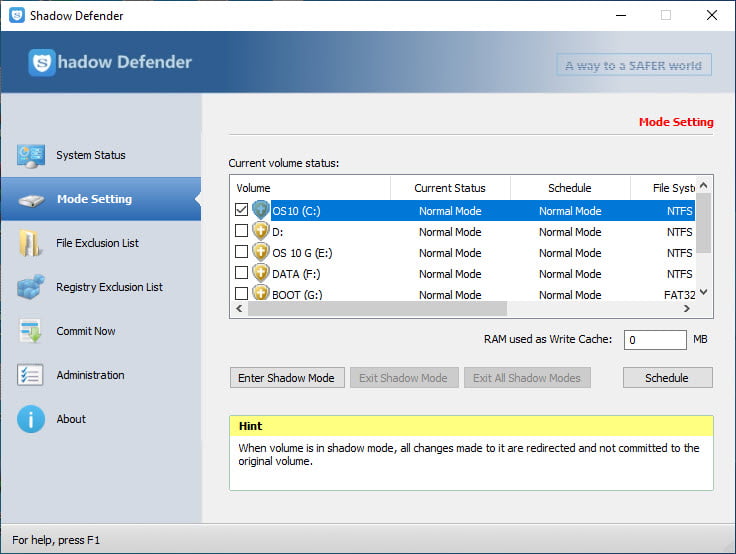Screen dimensions: 736x554
Task: Uncheck the OS10 (C:) volume checkbox
Action: 241,209
